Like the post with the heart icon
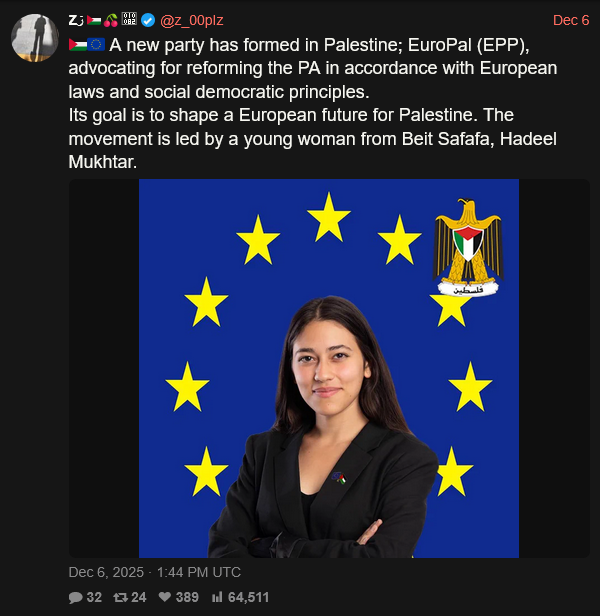The image size is (600, 616). [165, 597]
